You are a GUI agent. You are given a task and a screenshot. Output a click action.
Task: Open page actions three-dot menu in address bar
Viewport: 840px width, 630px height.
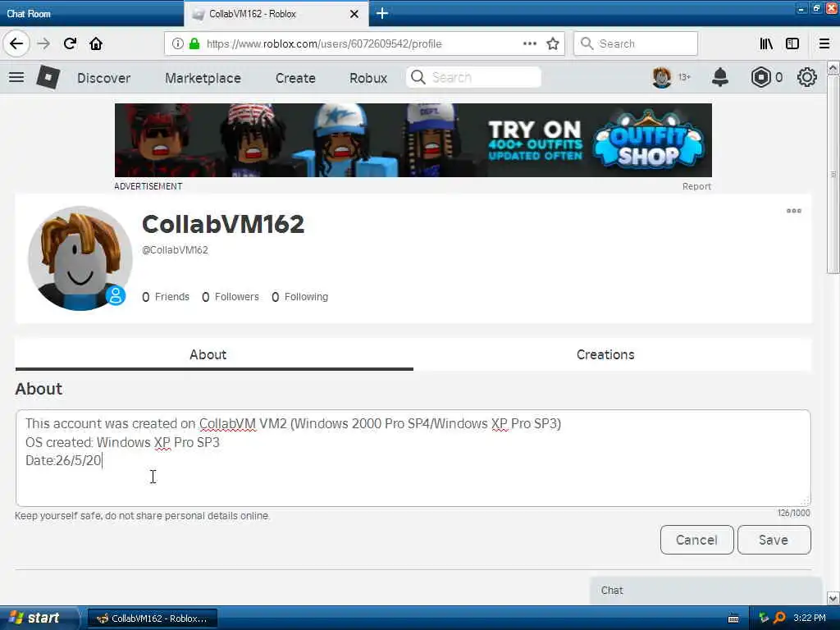pyautogui.click(x=529, y=43)
